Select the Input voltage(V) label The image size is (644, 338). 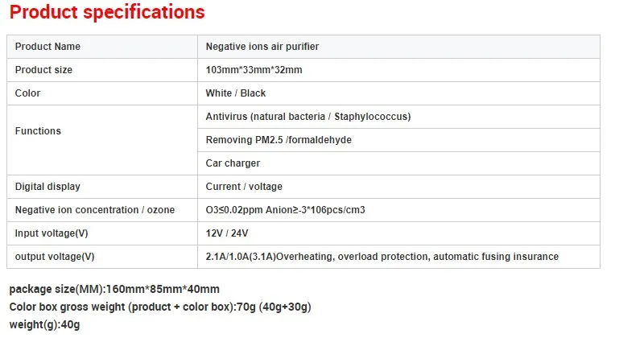[52, 233]
